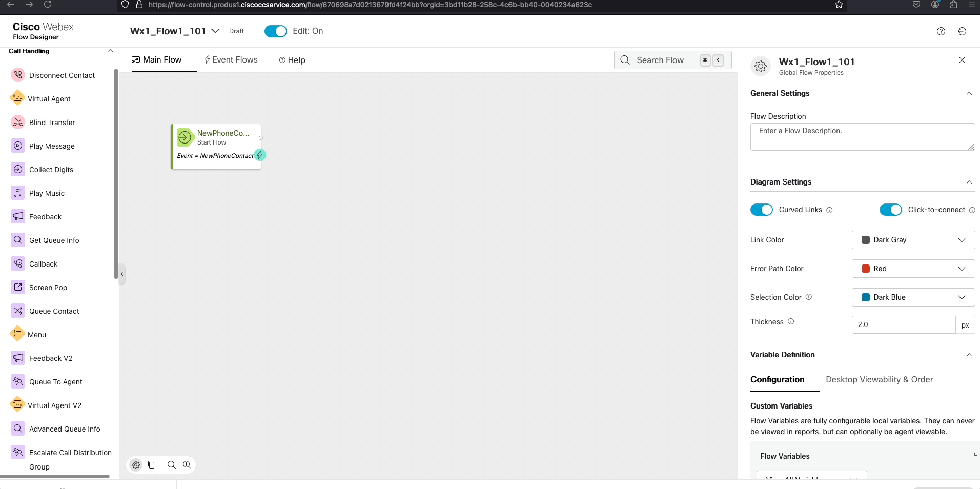The height and width of the screenshot is (489, 980).
Task: Collapse the General Settings section
Action: click(x=969, y=93)
